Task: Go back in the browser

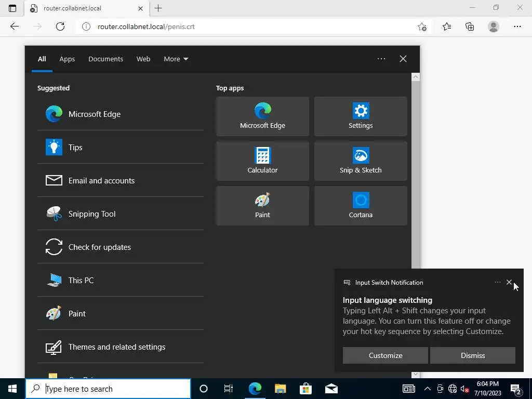Action: click(x=14, y=26)
